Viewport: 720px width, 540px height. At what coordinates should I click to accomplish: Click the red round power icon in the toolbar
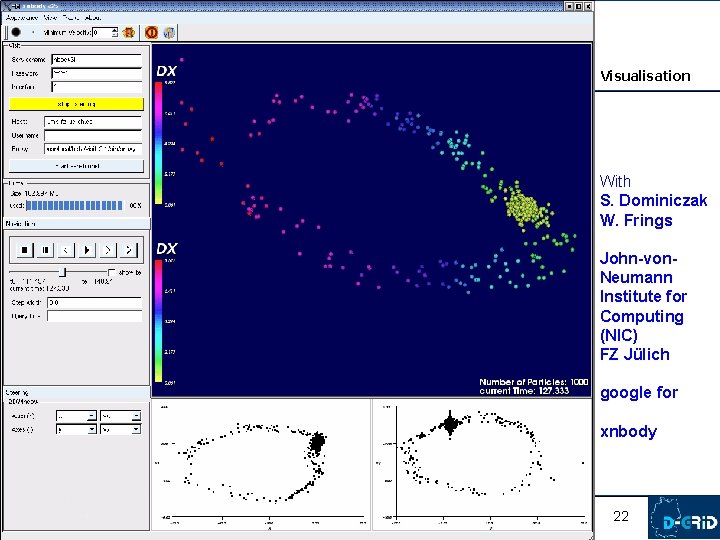[x=151, y=32]
